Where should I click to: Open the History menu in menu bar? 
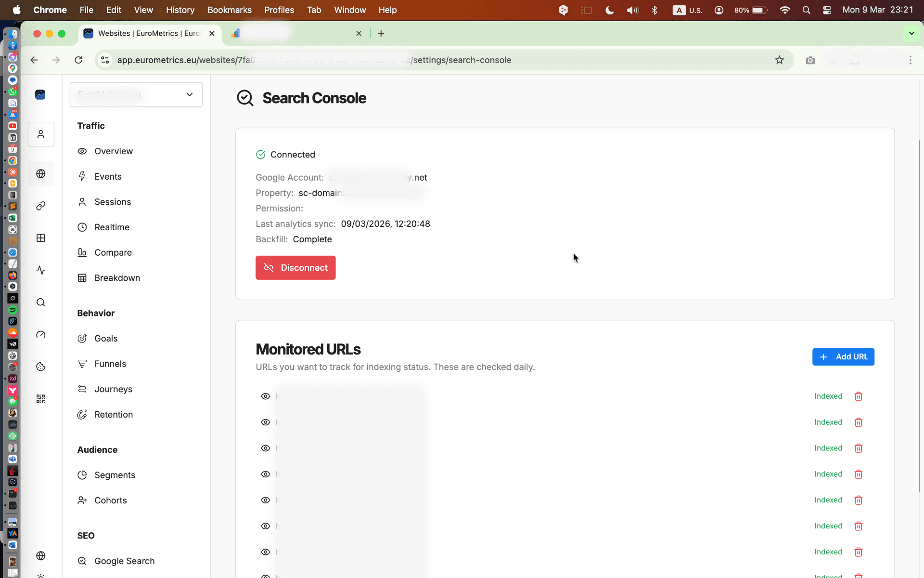(180, 10)
